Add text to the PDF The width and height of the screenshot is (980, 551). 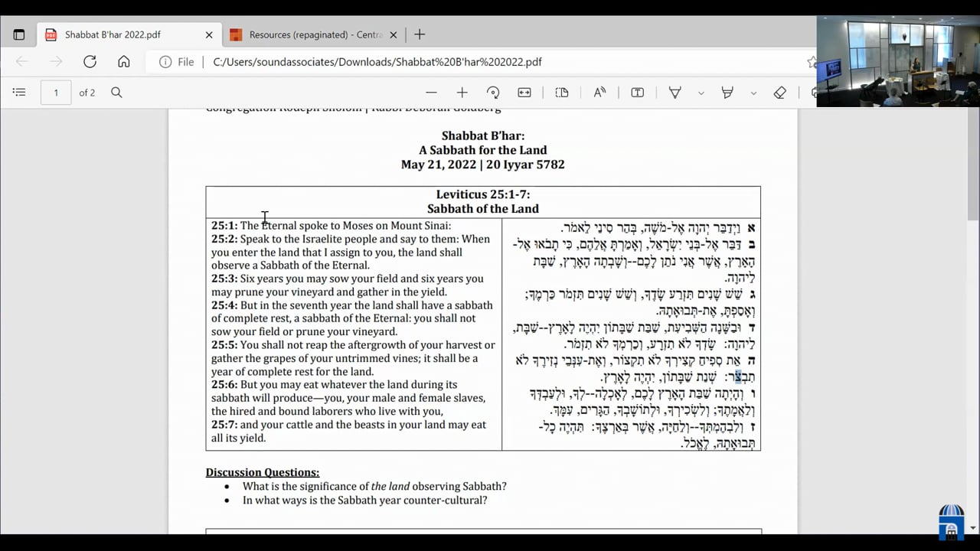637,93
